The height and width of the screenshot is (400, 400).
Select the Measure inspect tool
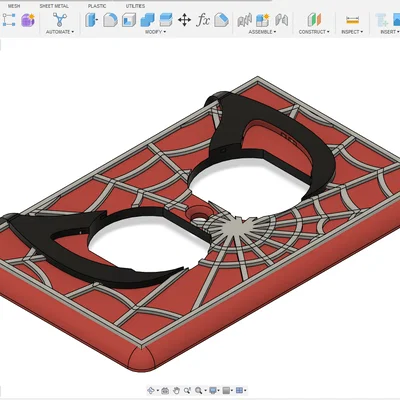click(352, 20)
